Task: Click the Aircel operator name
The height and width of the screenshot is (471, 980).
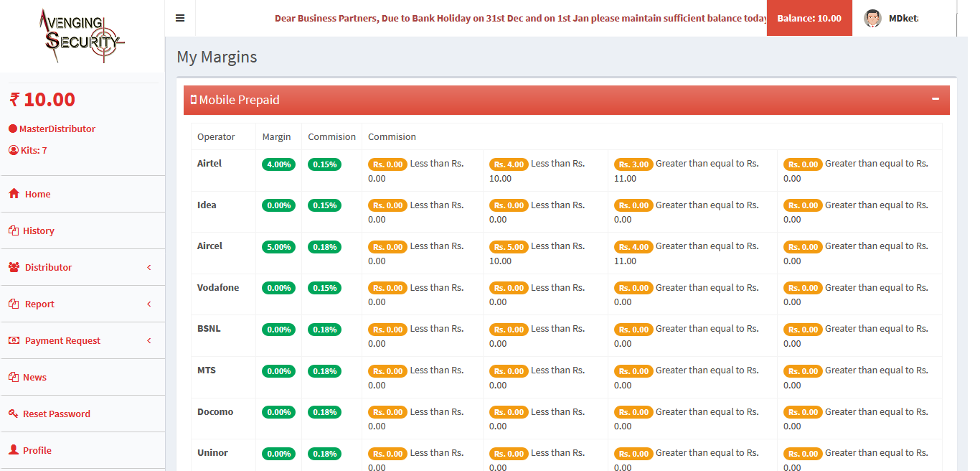Action: pos(209,246)
